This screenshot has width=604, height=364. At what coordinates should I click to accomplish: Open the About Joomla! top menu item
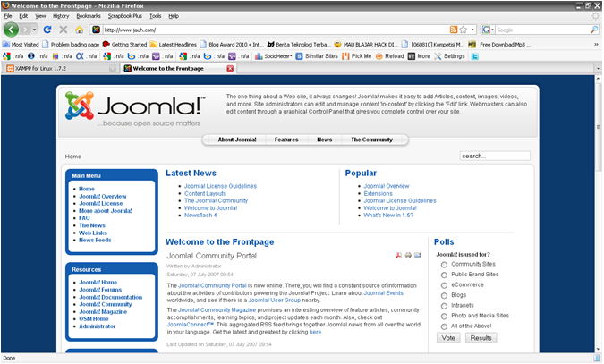click(237, 140)
